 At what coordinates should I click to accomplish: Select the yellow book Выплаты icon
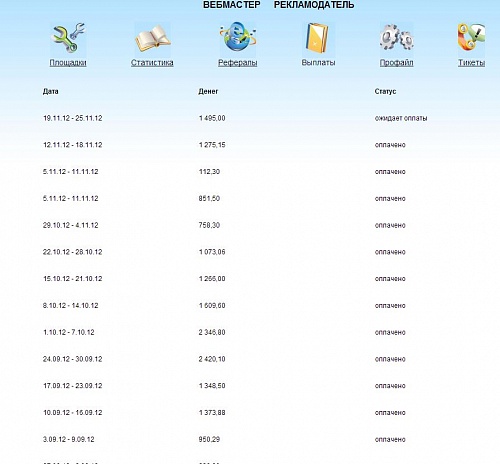(x=318, y=38)
